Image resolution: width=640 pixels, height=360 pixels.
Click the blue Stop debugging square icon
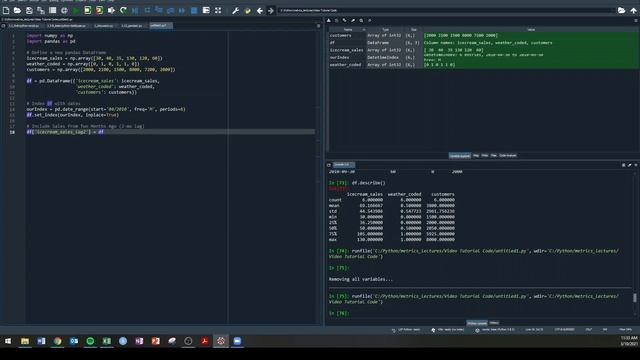[x=194, y=10]
